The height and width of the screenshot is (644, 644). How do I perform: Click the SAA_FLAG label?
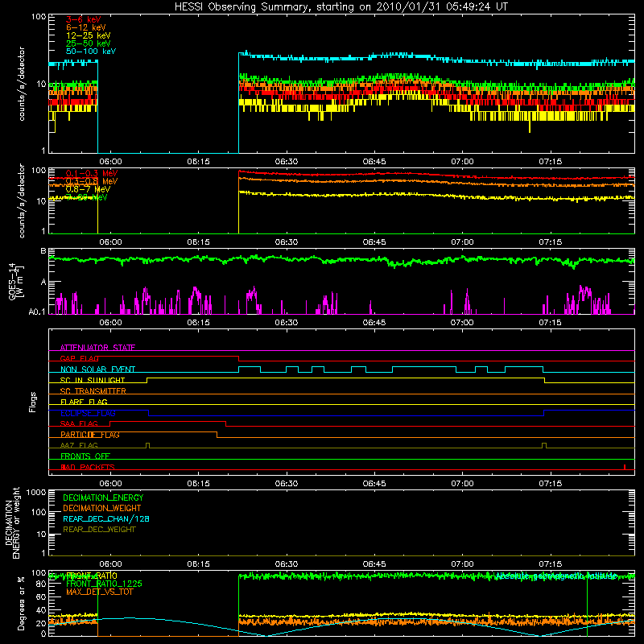click(79, 423)
